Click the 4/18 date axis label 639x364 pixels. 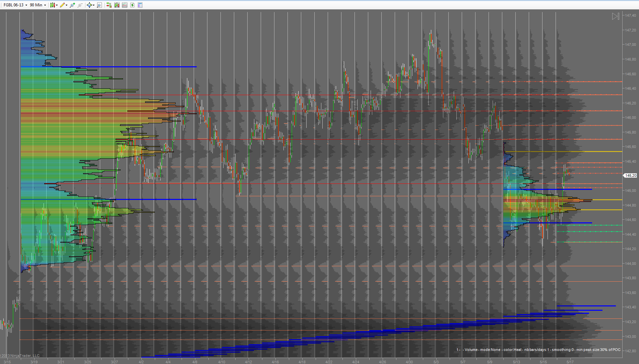coord(302,362)
